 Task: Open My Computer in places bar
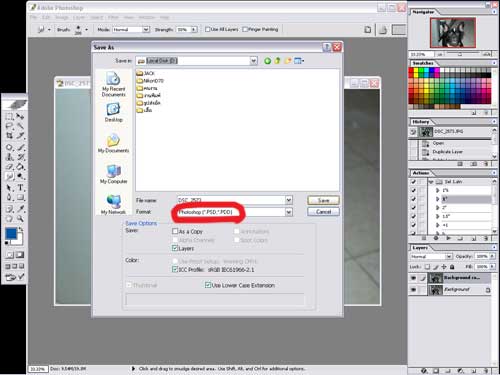(114, 174)
